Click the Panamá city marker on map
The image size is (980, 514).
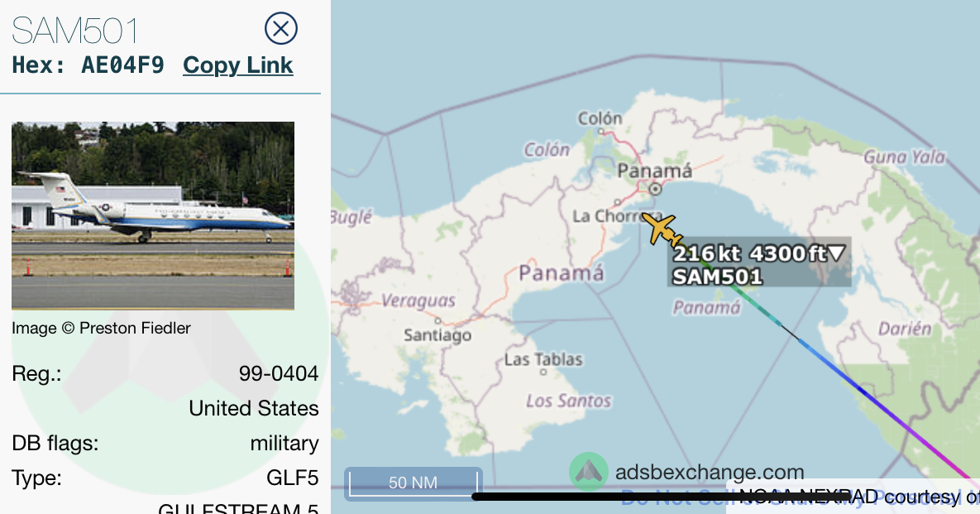click(654, 188)
